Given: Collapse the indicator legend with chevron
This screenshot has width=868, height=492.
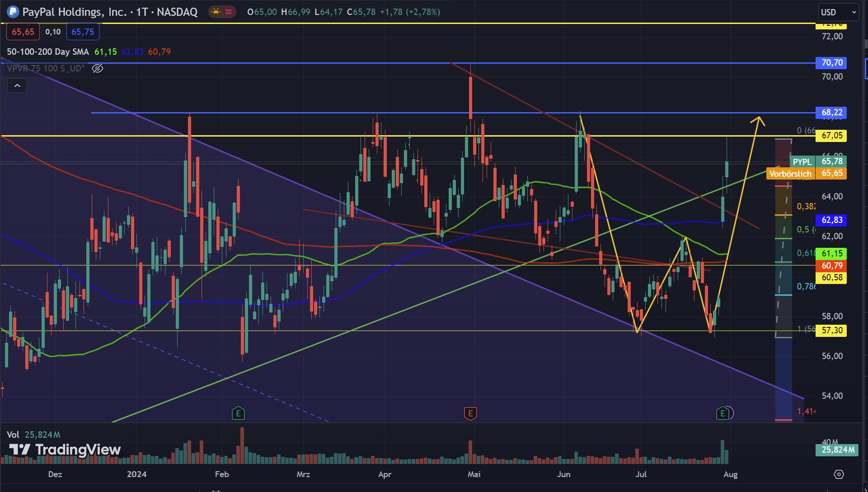Looking at the screenshot, I should [x=17, y=85].
